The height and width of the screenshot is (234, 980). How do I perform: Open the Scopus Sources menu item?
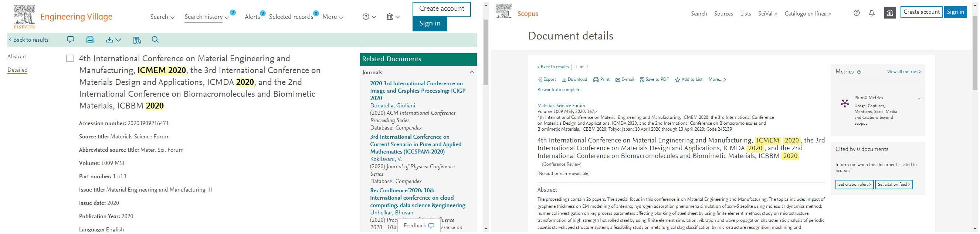pos(723,14)
